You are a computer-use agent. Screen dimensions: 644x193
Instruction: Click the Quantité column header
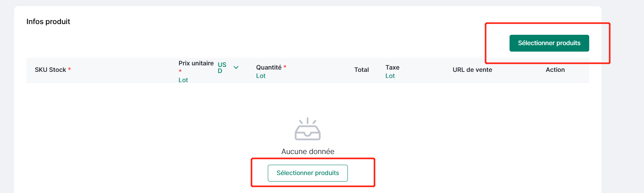pyautogui.click(x=269, y=67)
